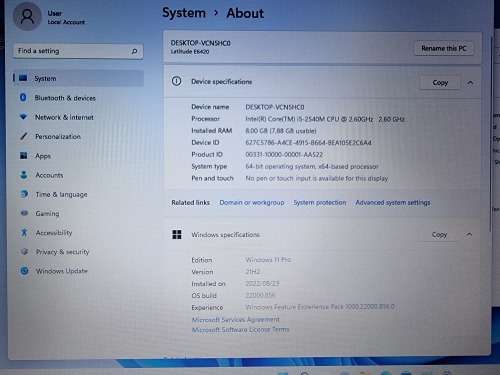500x375 pixels.
Task: Click the Bluetooth icon in the sidebar
Action: [23, 97]
